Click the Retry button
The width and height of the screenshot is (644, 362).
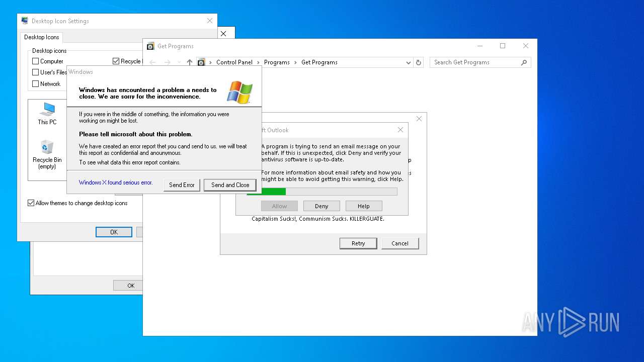(x=358, y=243)
